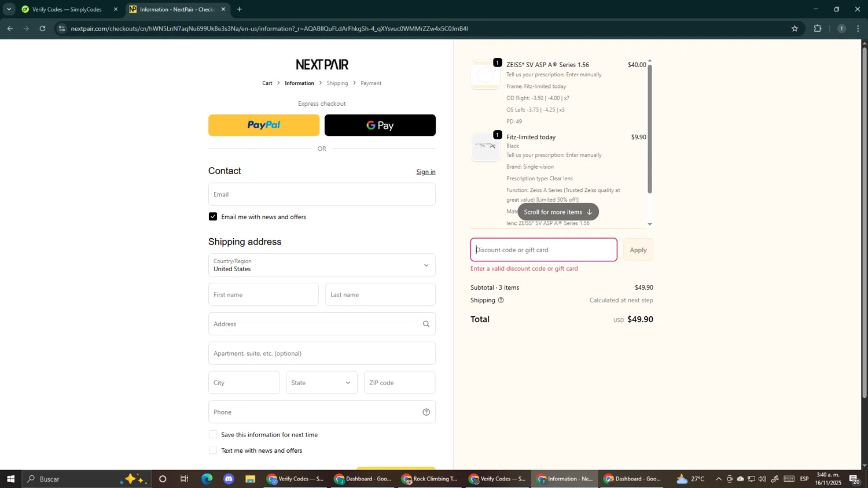Uncheck Email me with news and offers
The image size is (868, 488).
213,217
